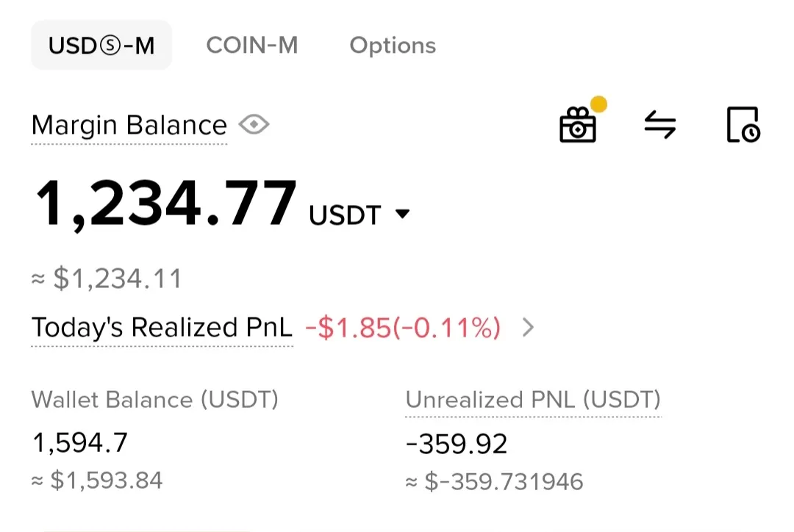This screenshot has height=532, width=794.
Task: Tap the ≈ $1,234.11 converted value
Action: pyautogui.click(x=107, y=279)
